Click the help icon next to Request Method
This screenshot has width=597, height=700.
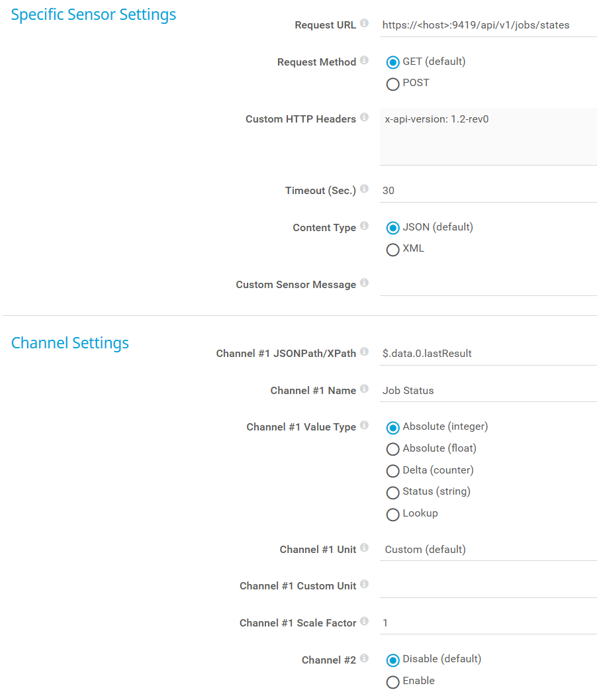click(365, 61)
